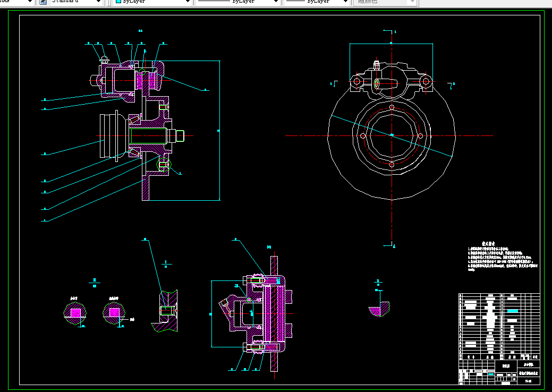
Task: Select the right magenta circular detail view
Action: pos(114,312)
